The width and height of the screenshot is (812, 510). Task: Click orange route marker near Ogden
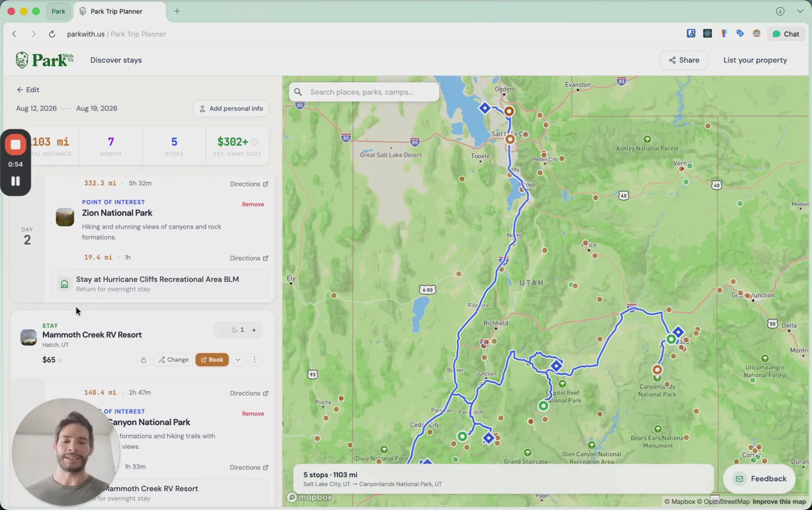click(x=509, y=111)
